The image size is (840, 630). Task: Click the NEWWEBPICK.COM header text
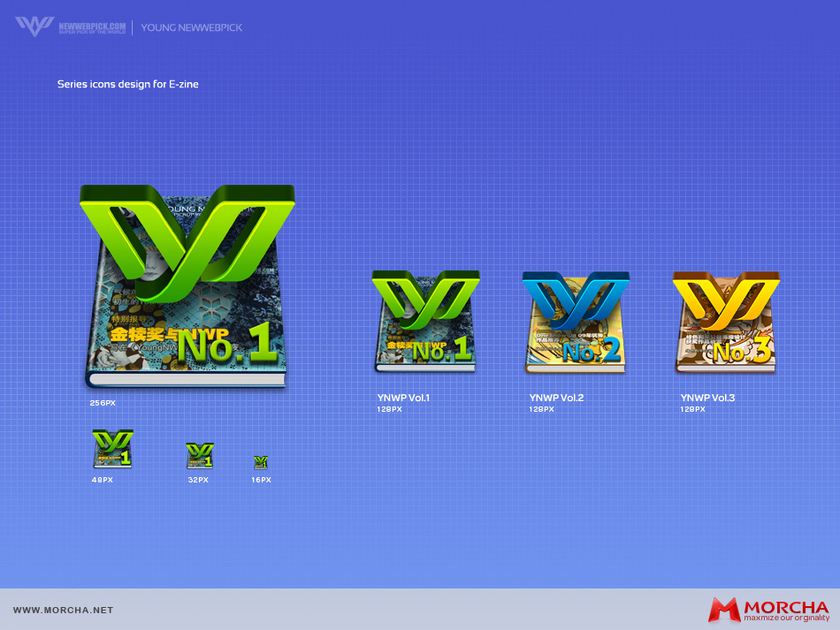92,27
